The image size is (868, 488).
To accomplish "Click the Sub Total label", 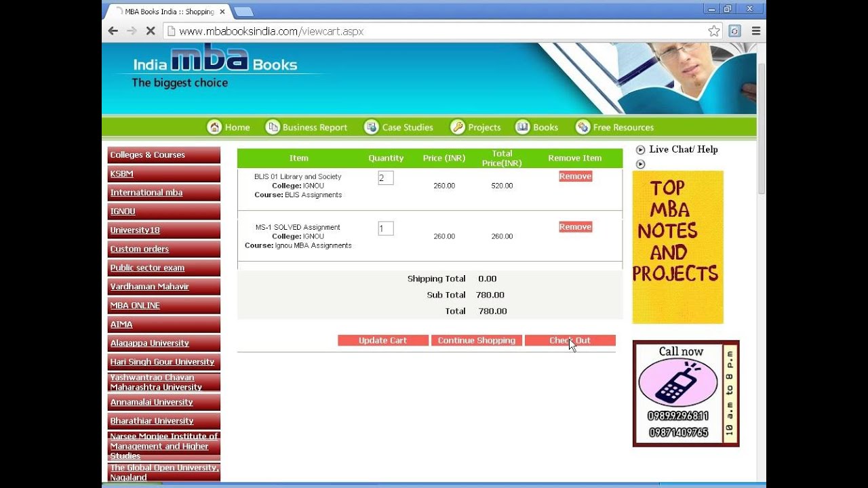I will pyautogui.click(x=446, y=295).
